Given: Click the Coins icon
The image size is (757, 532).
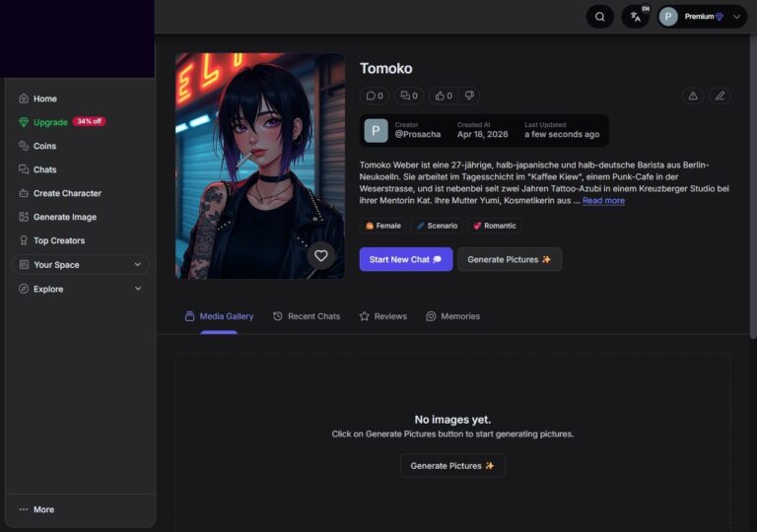Looking at the screenshot, I should 24,146.
